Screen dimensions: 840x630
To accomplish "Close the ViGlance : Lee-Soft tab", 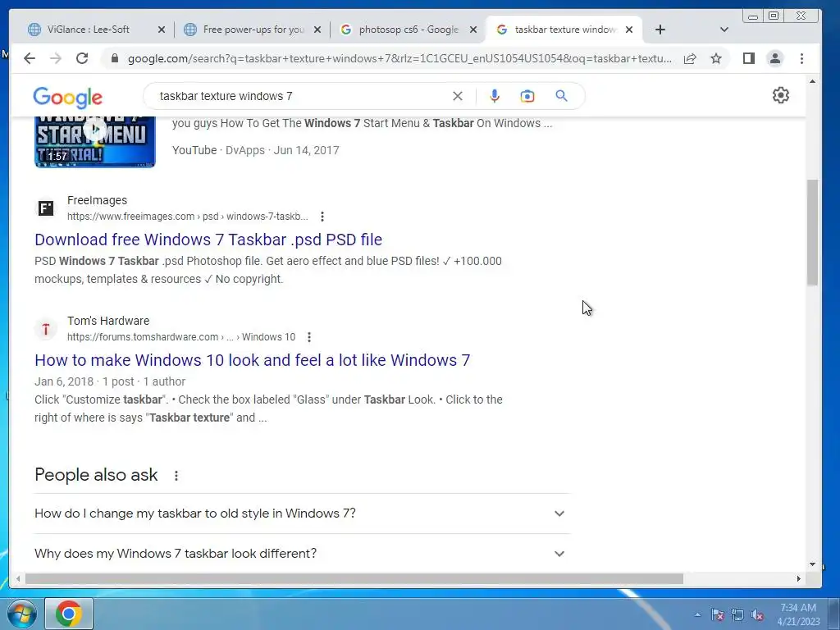I will click(162, 30).
